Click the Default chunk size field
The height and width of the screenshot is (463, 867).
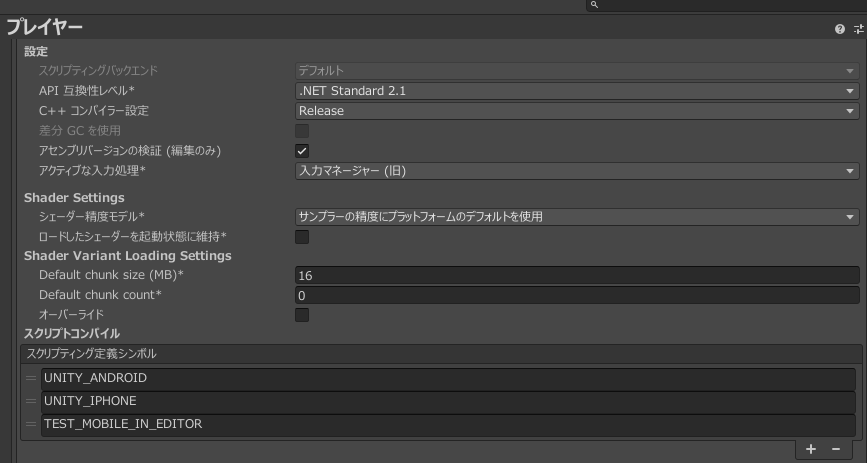[x=577, y=275]
